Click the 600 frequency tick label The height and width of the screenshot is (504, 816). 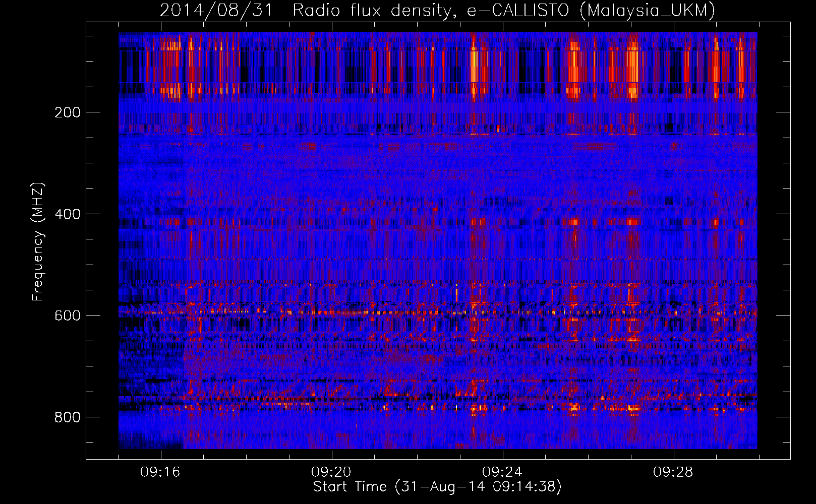pos(68,316)
